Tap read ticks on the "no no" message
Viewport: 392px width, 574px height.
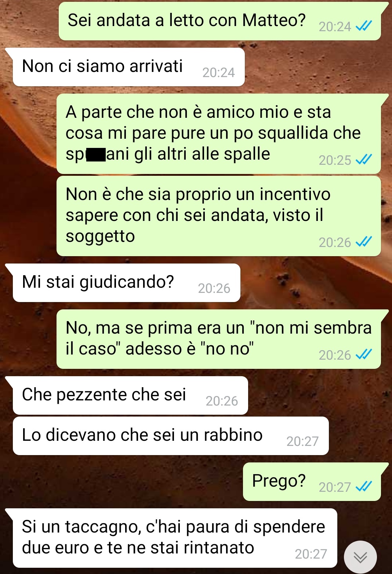pyautogui.click(x=364, y=354)
